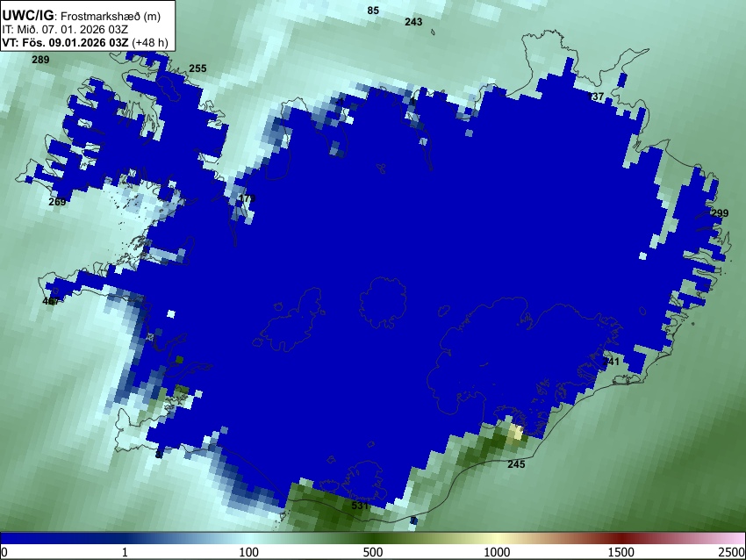Click the station value 299 on the map
This screenshot has width=746, height=560.
click(720, 213)
